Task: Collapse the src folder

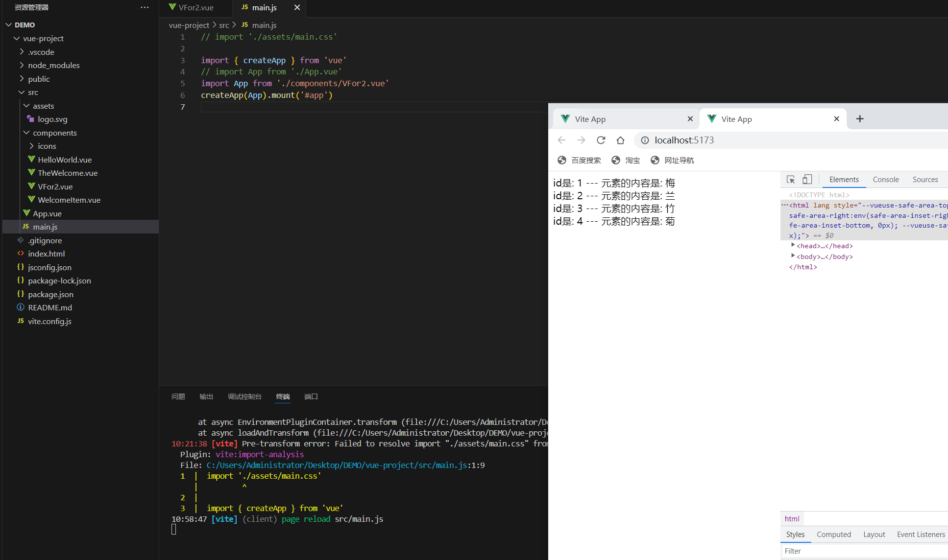Action: (22, 92)
